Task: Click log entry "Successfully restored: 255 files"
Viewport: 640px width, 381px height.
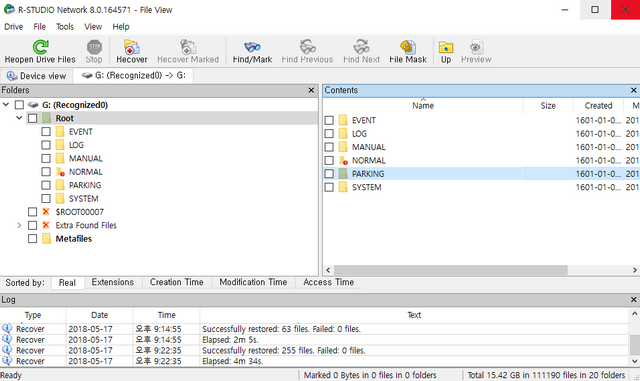Action: pos(284,350)
